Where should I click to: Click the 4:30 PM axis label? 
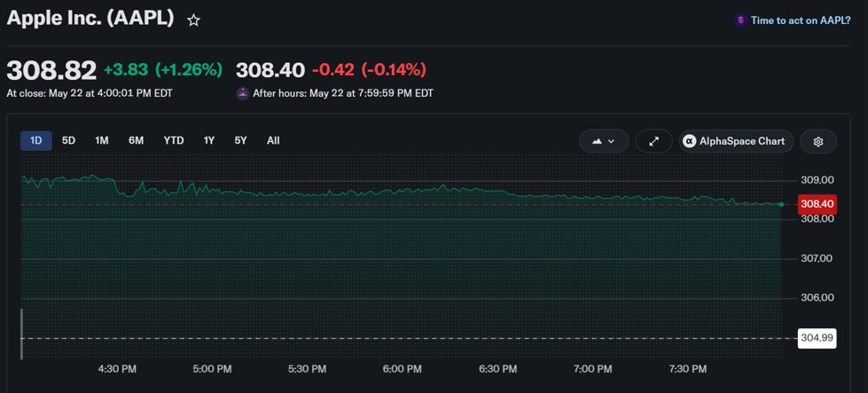click(x=118, y=369)
